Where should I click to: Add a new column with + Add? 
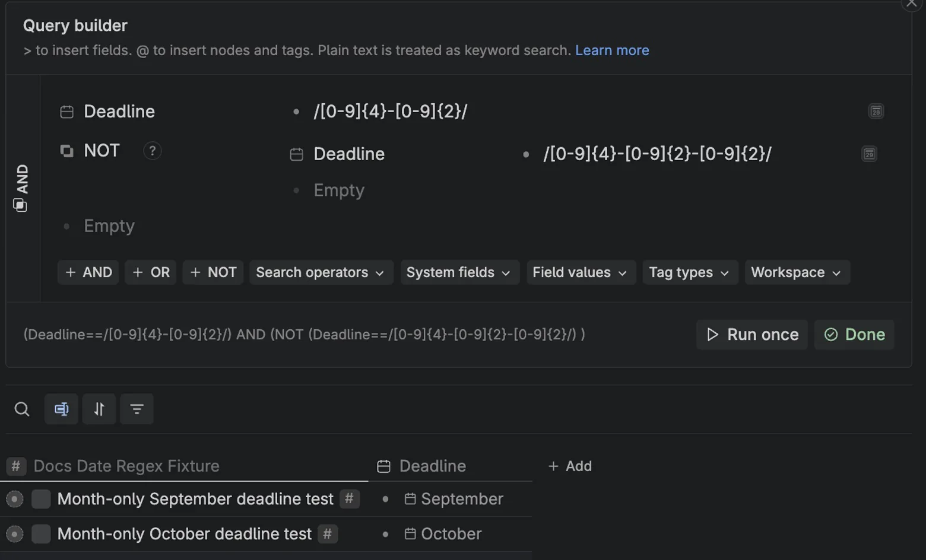click(x=570, y=466)
